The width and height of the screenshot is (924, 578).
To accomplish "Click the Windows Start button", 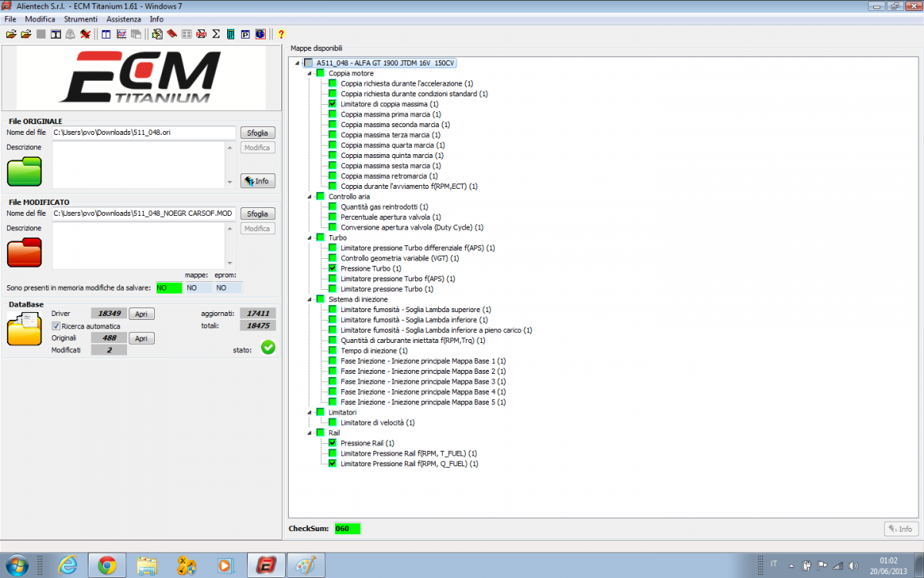I will [x=17, y=565].
